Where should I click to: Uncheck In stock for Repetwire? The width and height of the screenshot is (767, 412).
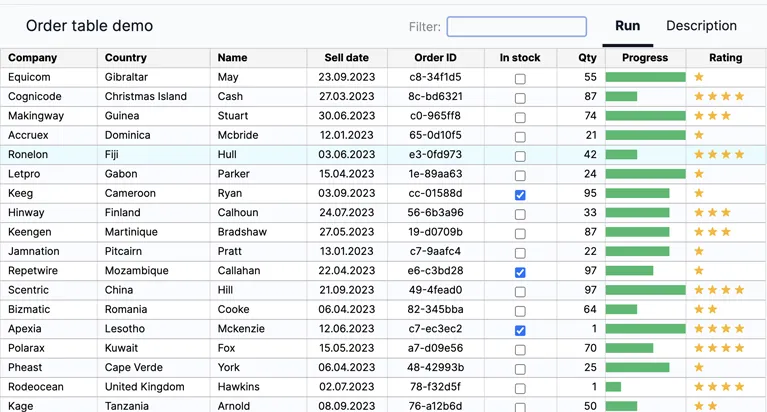coord(520,272)
